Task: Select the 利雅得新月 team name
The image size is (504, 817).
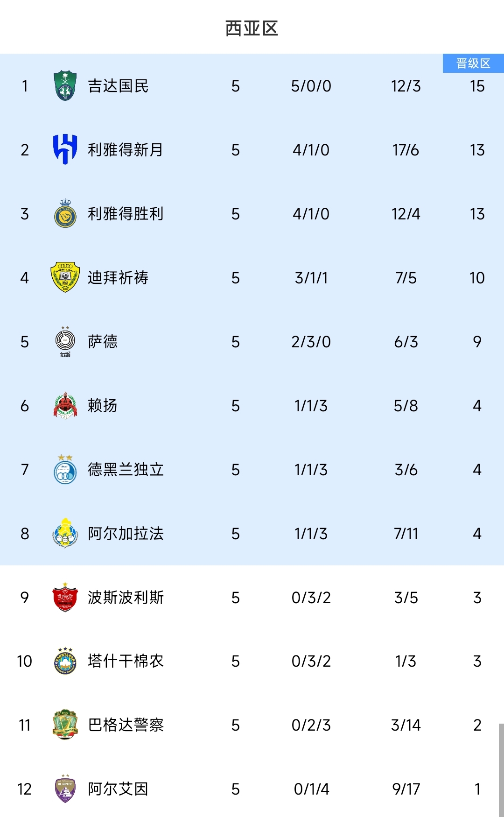Action: click(x=126, y=150)
